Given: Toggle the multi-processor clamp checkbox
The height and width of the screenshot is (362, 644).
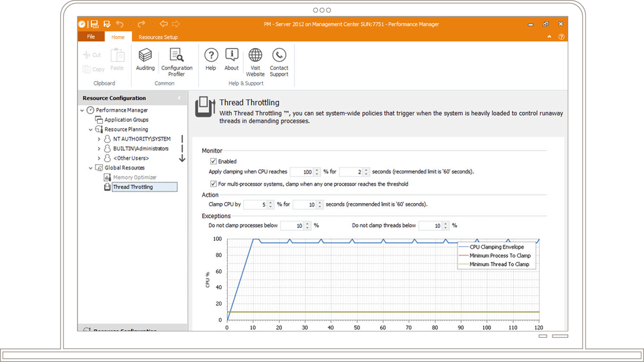Looking at the screenshot, I should click(213, 184).
